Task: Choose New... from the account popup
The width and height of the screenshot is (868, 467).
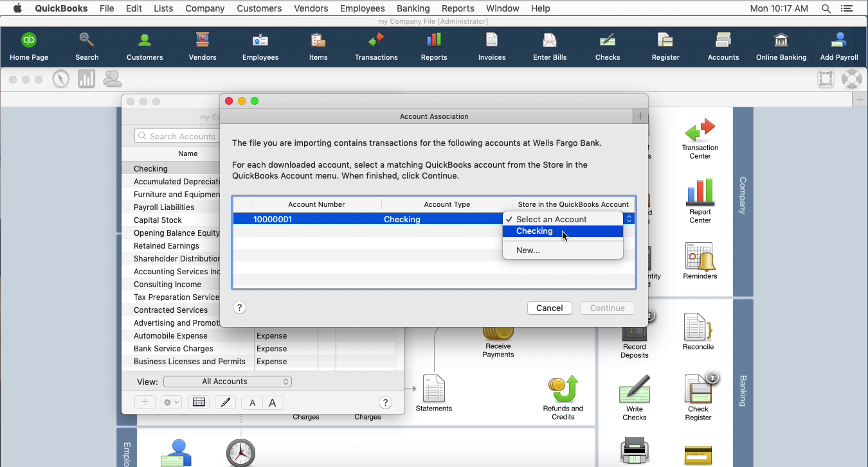Action: [x=563, y=251]
